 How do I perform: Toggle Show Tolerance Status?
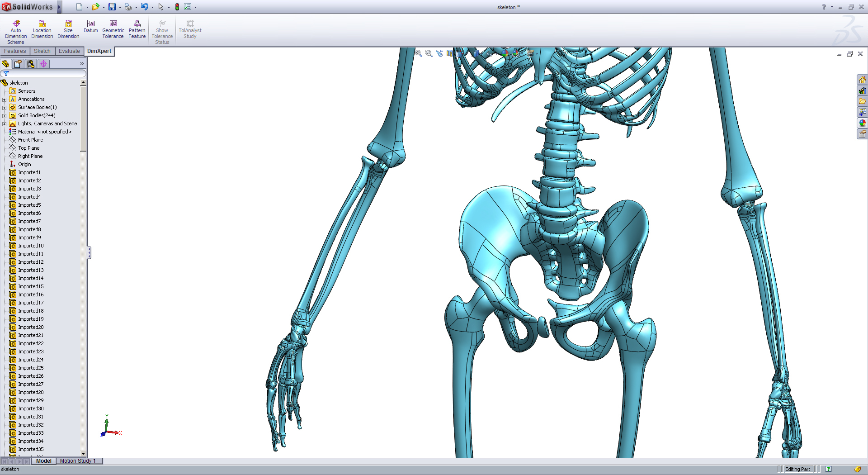(162, 30)
